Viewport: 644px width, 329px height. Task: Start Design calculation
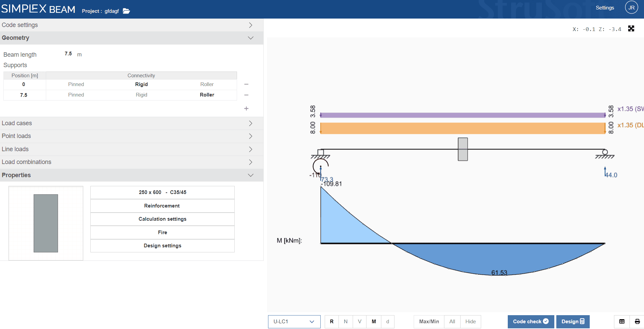573,322
